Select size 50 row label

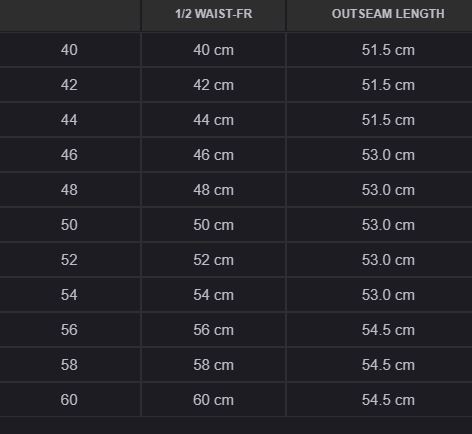[69, 225]
